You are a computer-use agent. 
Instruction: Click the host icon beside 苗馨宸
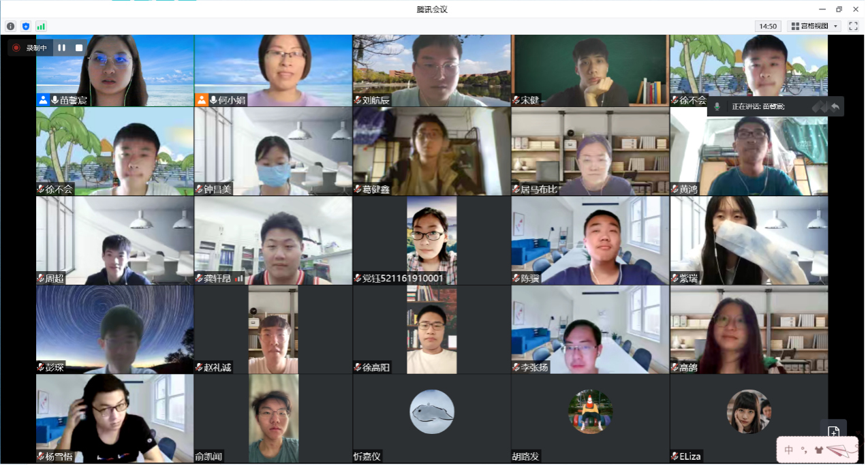[x=44, y=100]
